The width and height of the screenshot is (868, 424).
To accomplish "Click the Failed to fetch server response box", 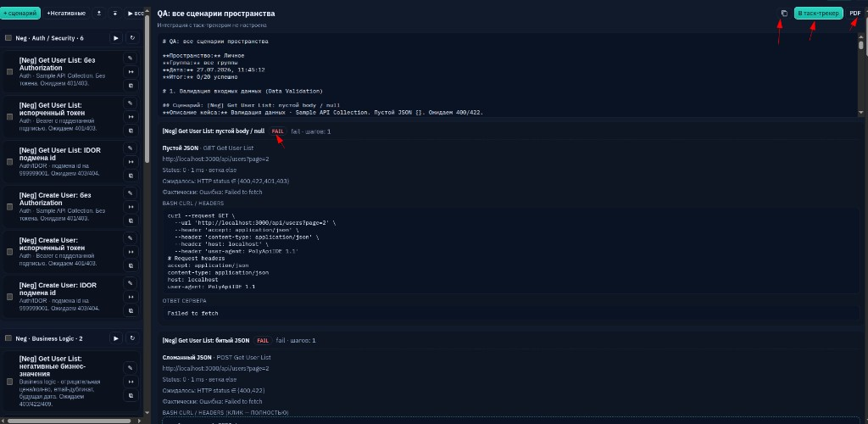I will pos(509,313).
